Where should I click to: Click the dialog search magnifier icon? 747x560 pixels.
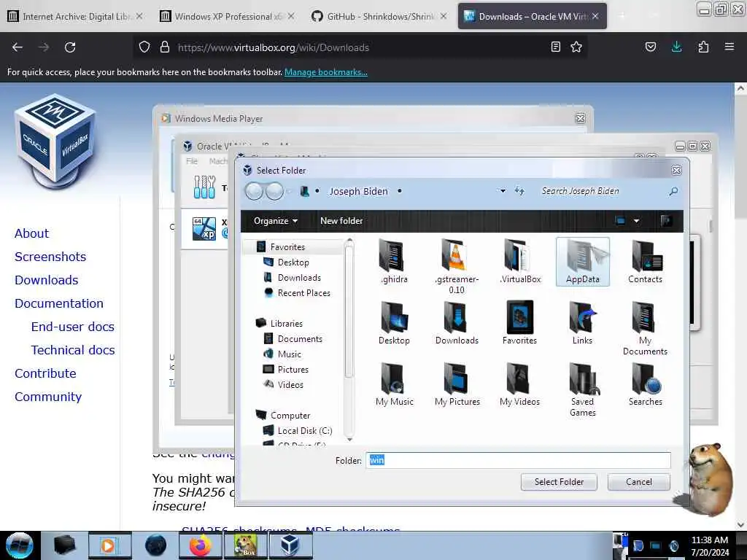pyautogui.click(x=673, y=192)
